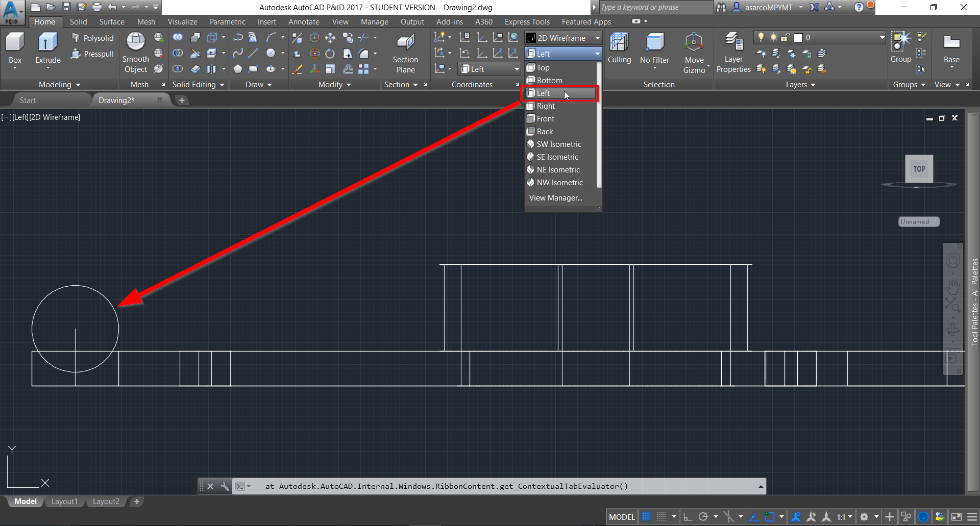Toggle object snap tracking in status bar
Viewport: 980px width, 526px height.
(x=753, y=517)
